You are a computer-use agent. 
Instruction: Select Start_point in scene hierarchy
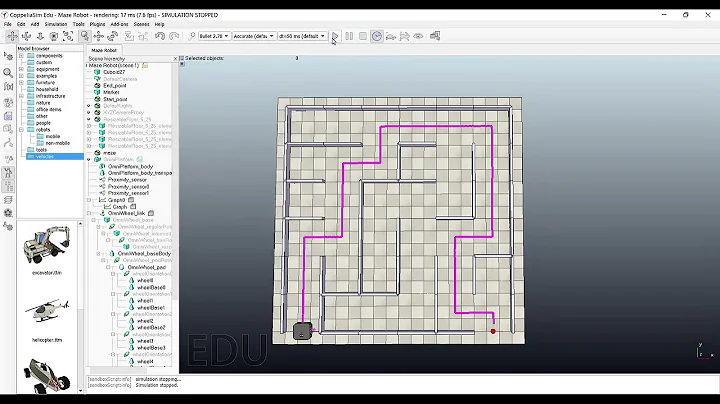115,99
